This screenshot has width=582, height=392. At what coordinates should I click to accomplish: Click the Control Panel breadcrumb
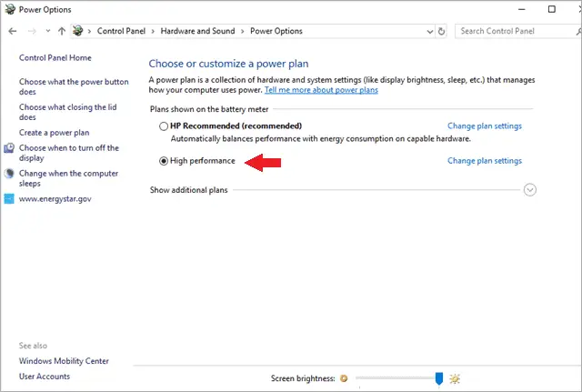pos(121,31)
